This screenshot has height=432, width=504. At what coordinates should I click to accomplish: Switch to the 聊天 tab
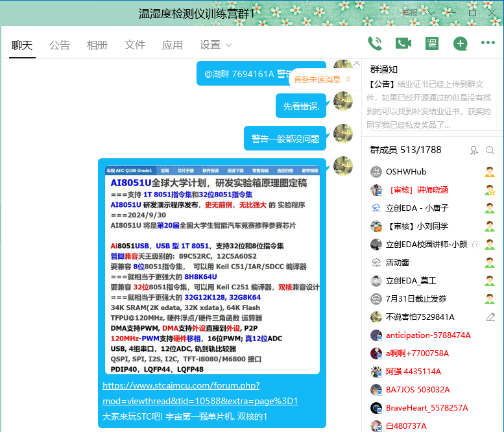(22, 45)
